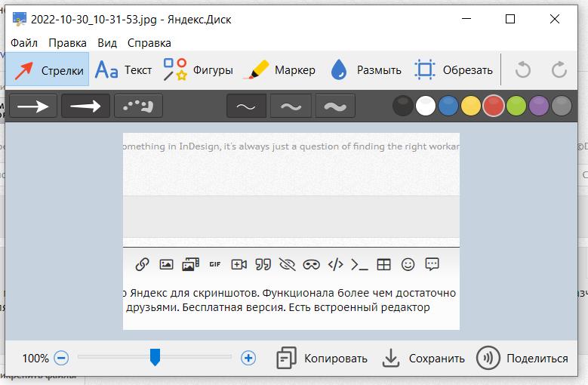This screenshot has height=385, width=588.
Task: Click the 100% zoom label
Action: click(x=35, y=359)
